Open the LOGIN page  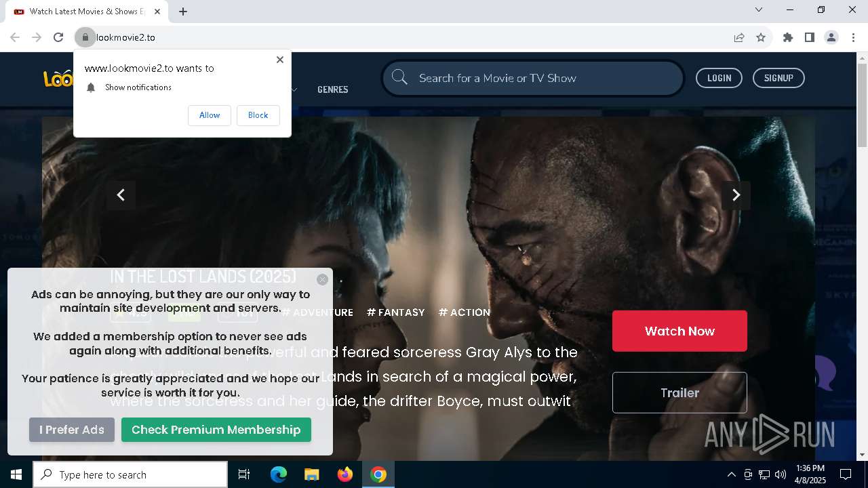[719, 78]
